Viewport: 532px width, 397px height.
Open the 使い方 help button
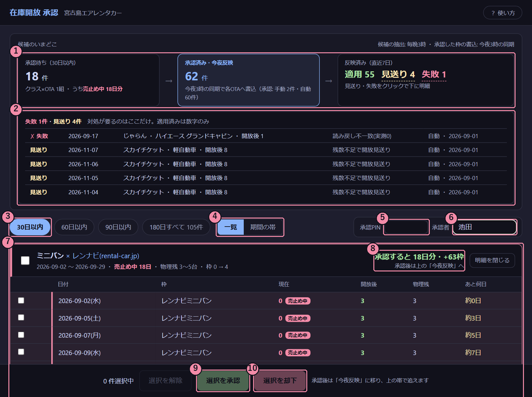(x=502, y=13)
